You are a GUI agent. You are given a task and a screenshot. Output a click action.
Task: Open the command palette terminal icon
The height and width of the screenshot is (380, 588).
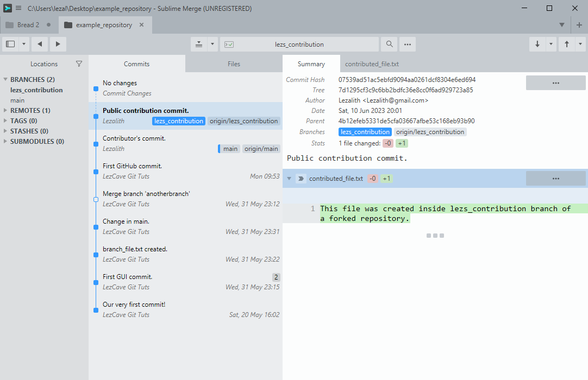(x=229, y=45)
